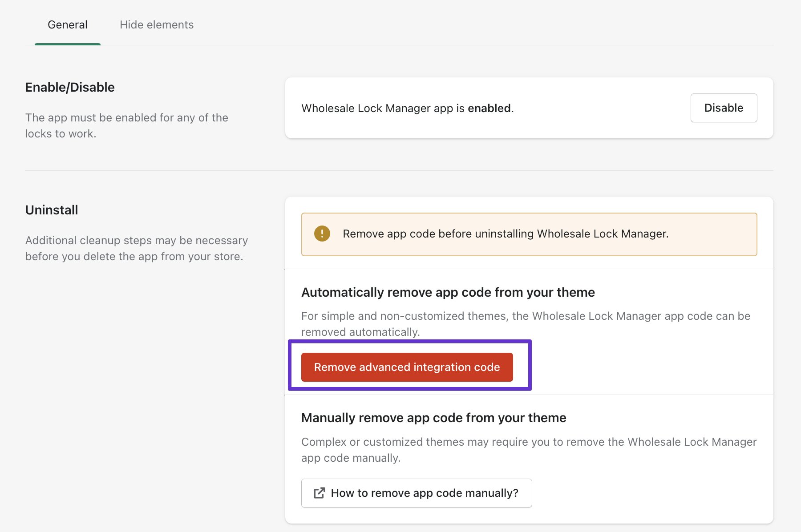Click the yellow warning icon in banner
Viewport: 801px width, 532px height.
coord(322,234)
